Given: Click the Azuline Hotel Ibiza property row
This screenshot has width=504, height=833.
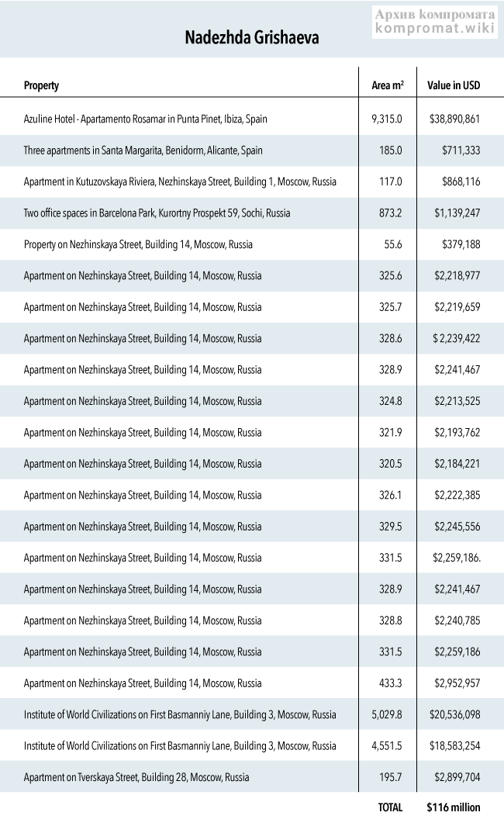Looking at the screenshot, I should point(146,119).
